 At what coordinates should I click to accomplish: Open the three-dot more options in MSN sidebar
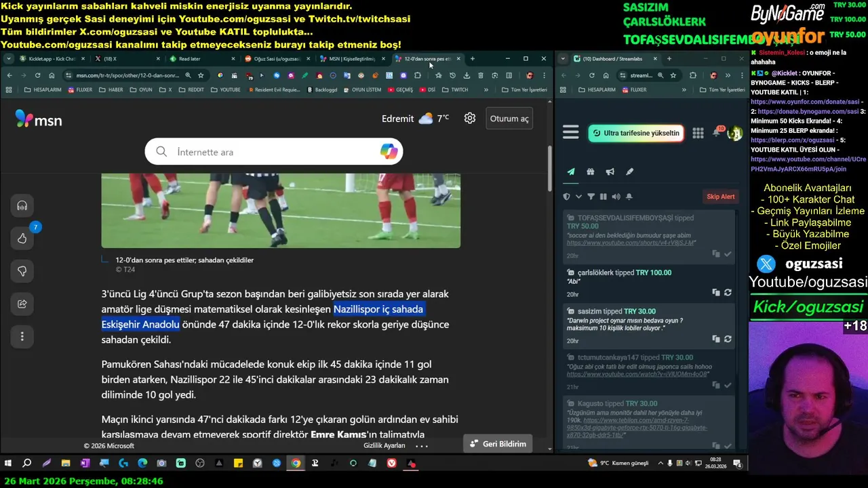tap(22, 336)
